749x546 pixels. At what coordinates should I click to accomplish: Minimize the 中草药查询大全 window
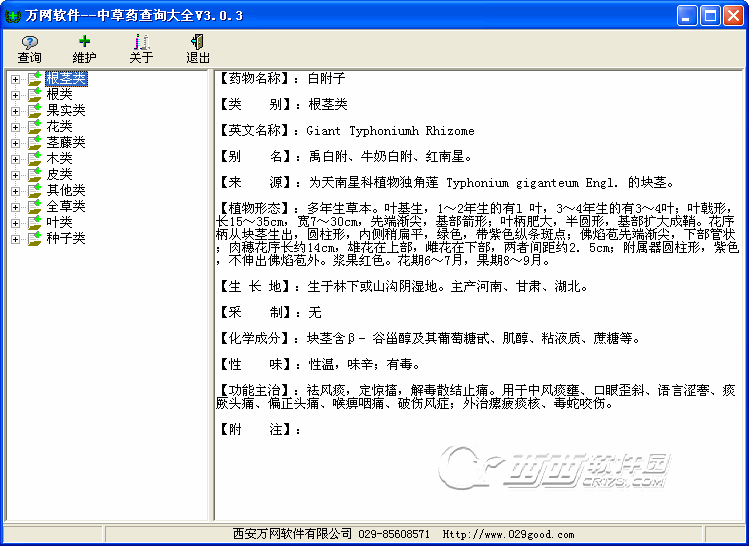687,16
